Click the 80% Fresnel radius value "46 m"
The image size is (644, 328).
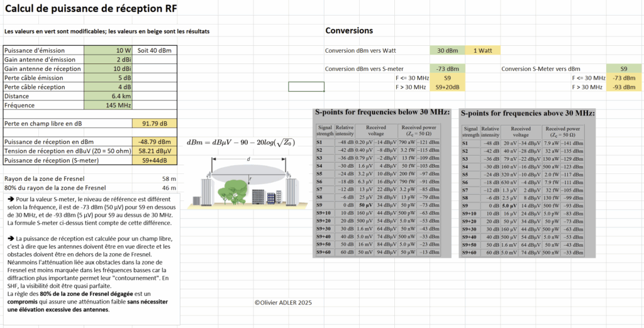[x=169, y=188]
